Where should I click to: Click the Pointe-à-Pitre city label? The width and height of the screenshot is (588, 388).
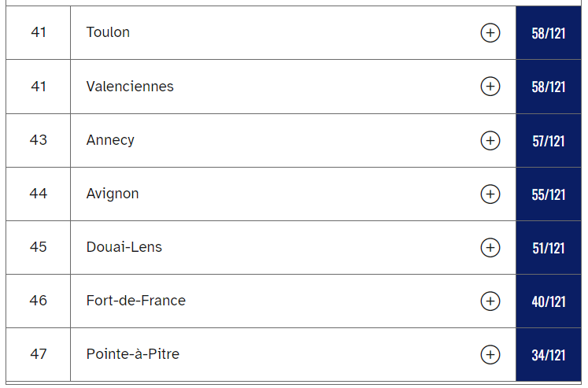tap(133, 354)
